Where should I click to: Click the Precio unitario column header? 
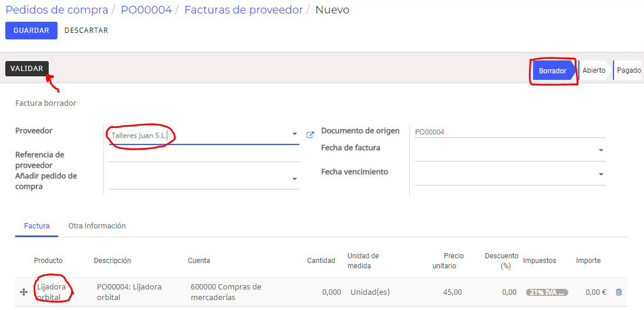448,261
